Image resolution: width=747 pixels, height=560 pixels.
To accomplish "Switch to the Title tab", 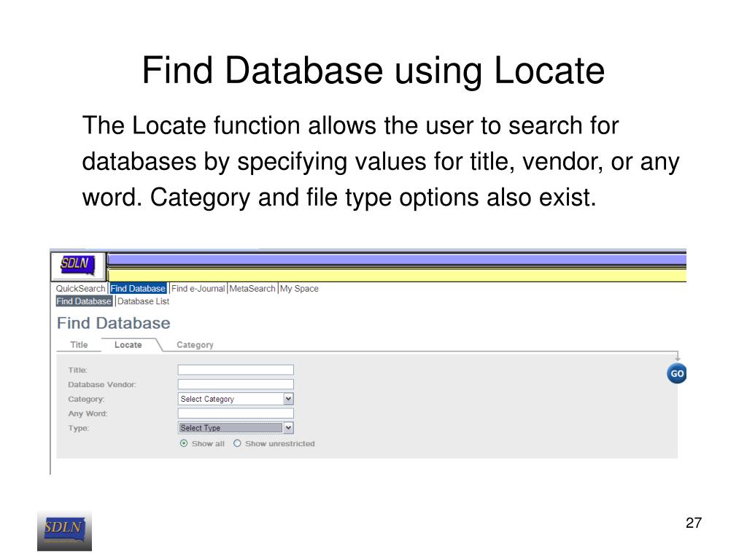I will pyautogui.click(x=79, y=345).
